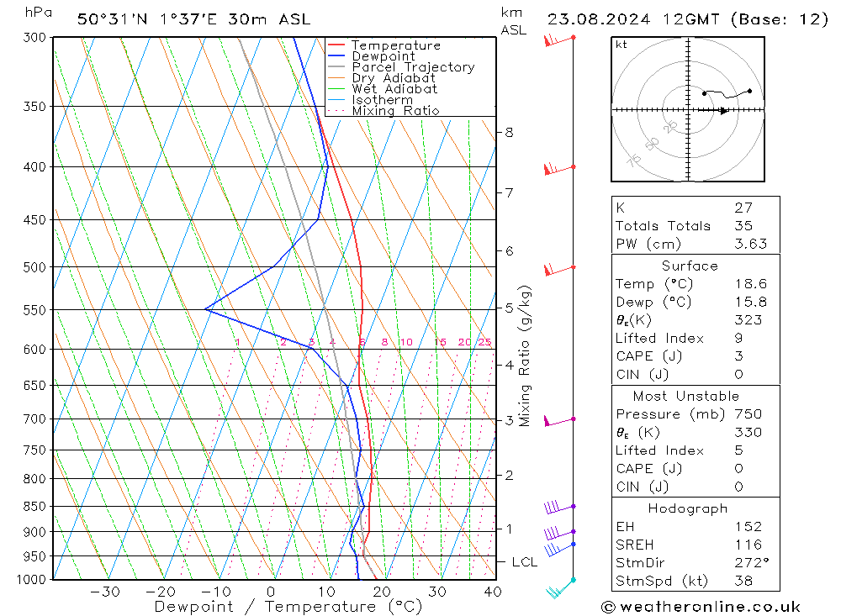Select the 'Isotherm' legend entry

(x=370, y=100)
